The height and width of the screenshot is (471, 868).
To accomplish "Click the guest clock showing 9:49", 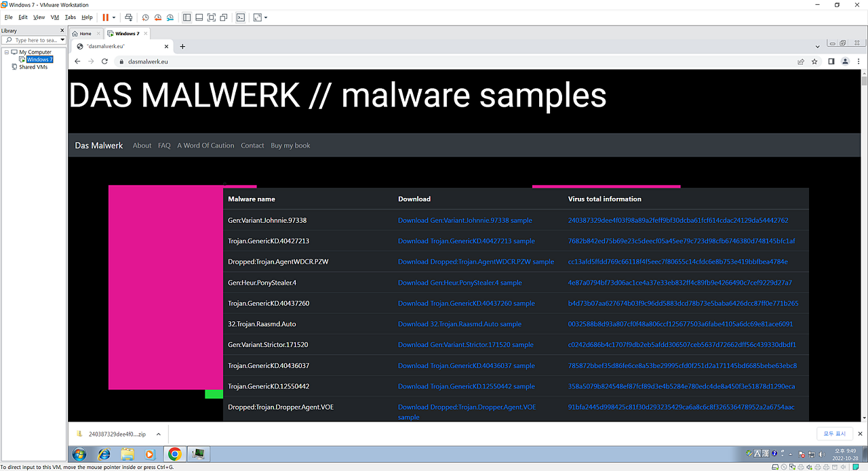I will 846,454.
